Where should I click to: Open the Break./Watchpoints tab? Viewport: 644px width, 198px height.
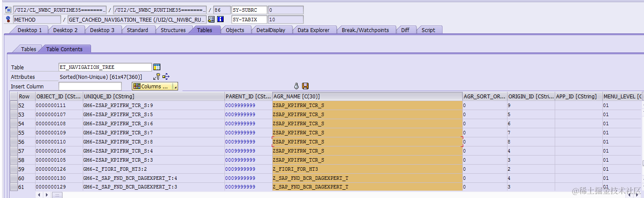(365, 30)
